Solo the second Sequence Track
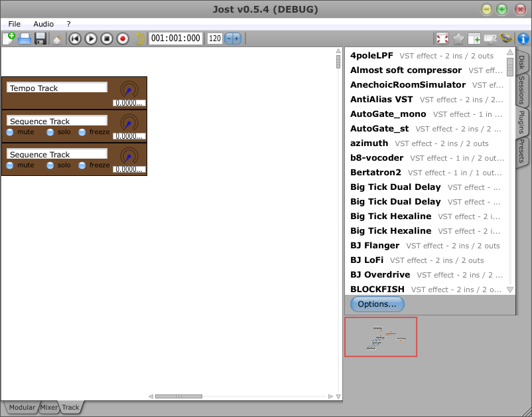Image resolution: width=532 pixels, height=417 pixels. tap(50, 165)
